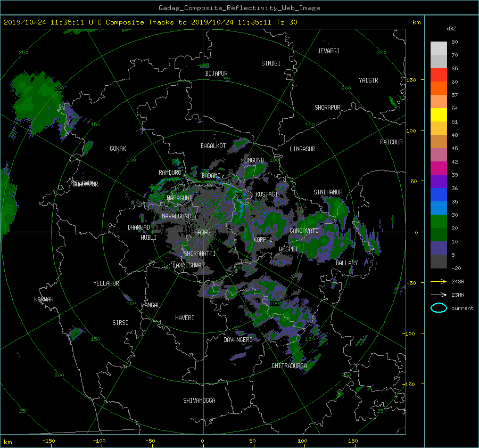Click the 0 label on bottom axis

(202, 441)
